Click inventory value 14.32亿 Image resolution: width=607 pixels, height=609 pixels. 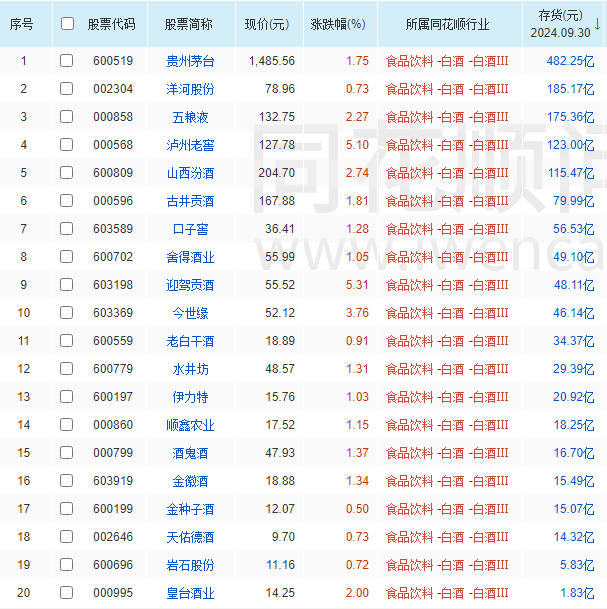[x=574, y=537]
